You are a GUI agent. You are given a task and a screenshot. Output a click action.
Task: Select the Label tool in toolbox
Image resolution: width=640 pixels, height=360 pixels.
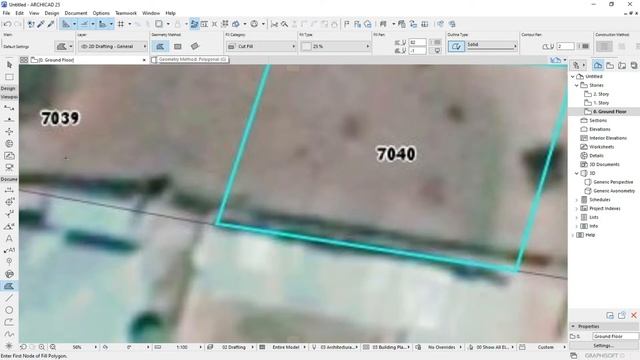tap(9, 250)
